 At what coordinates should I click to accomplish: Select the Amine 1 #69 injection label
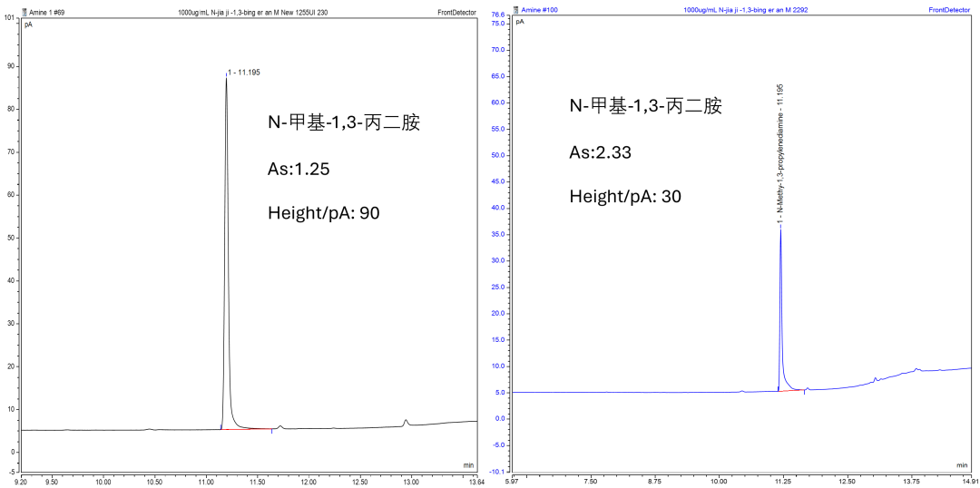48,11
